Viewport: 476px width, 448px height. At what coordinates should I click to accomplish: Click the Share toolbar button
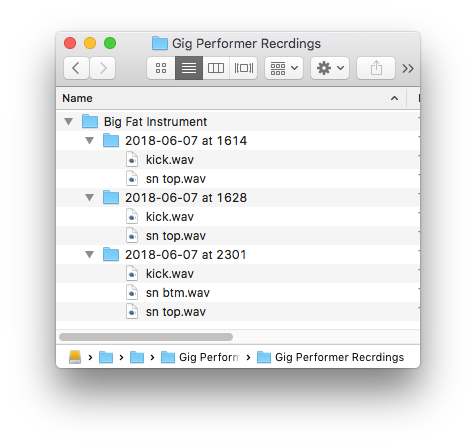coord(376,68)
